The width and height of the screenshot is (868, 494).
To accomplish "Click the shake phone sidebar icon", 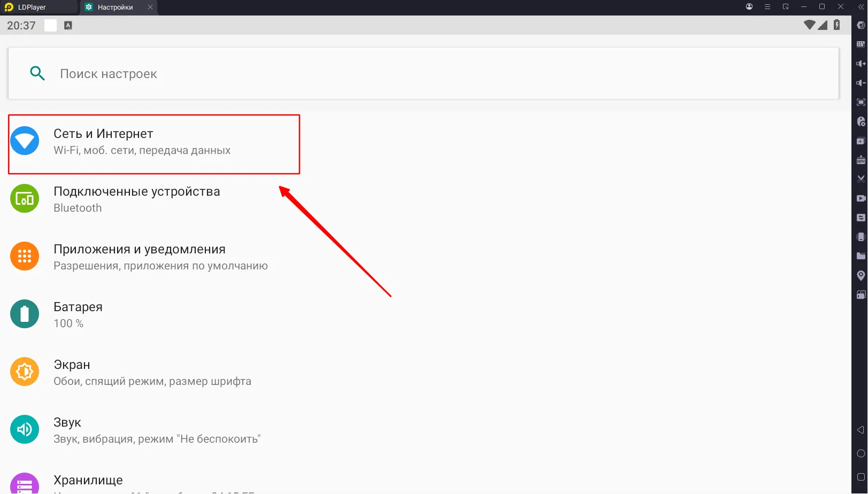I will pyautogui.click(x=861, y=236).
